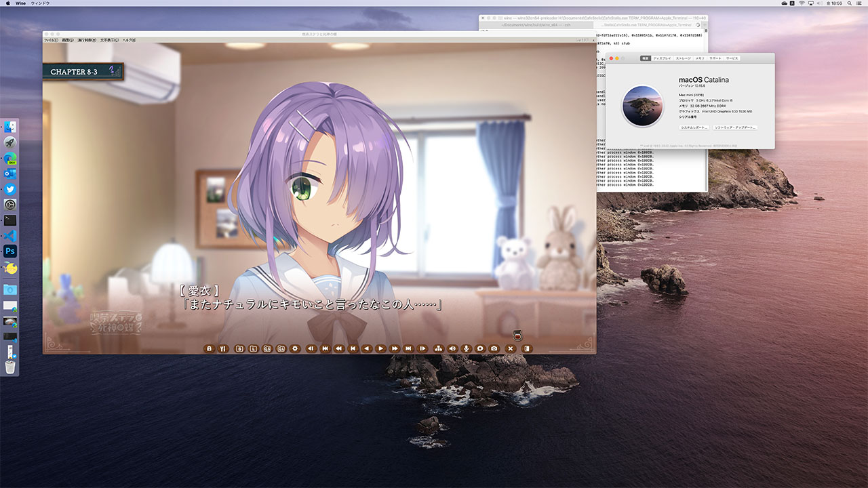
Task: Open Terminal from the Dock
Action: click(10, 220)
